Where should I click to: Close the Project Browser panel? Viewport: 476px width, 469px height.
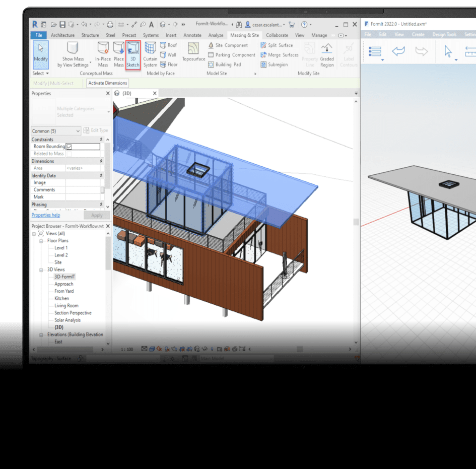(x=108, y=226)
